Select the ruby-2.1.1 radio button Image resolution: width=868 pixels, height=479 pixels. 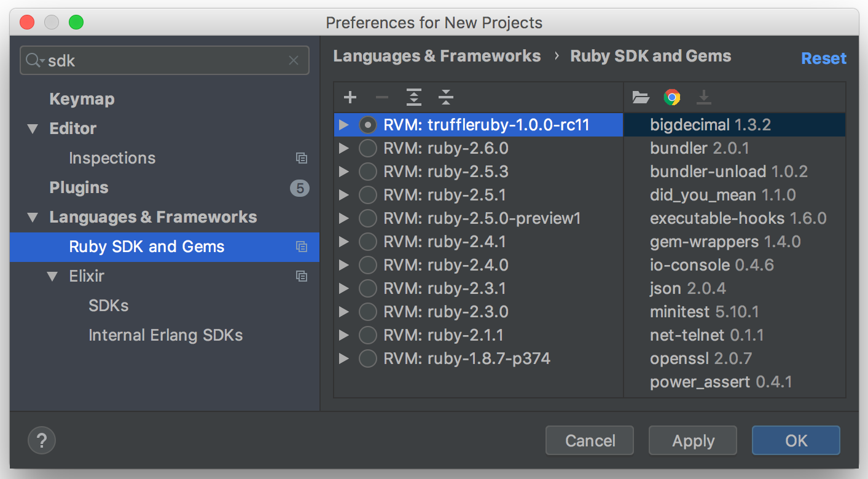[x=367, y=335]
